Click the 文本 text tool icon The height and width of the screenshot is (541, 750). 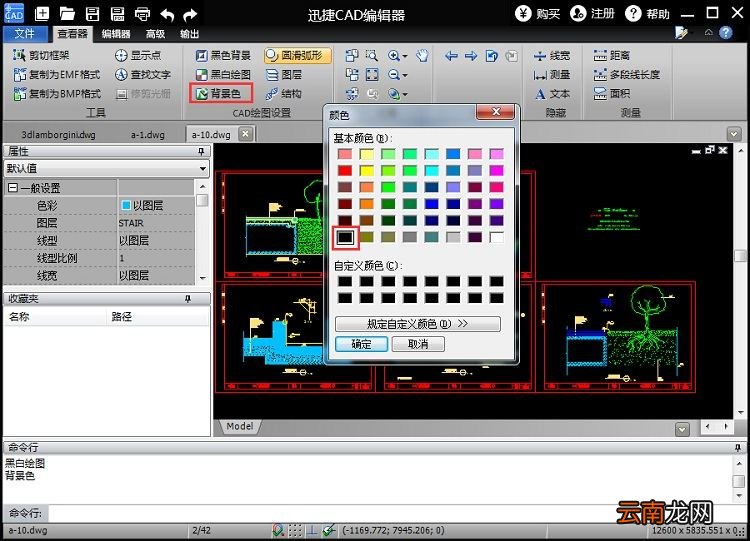click(540, 94)
